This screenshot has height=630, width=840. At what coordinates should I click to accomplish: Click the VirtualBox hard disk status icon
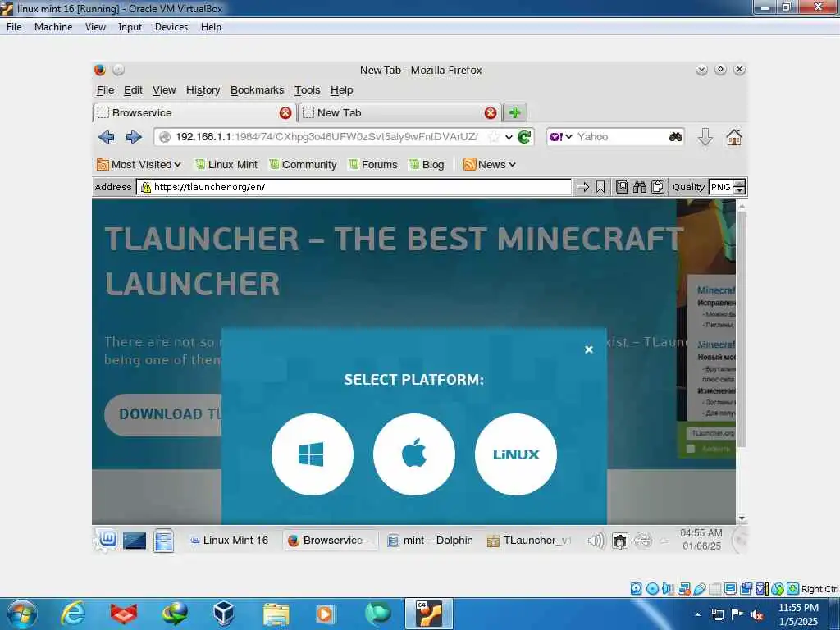(636, 589)
